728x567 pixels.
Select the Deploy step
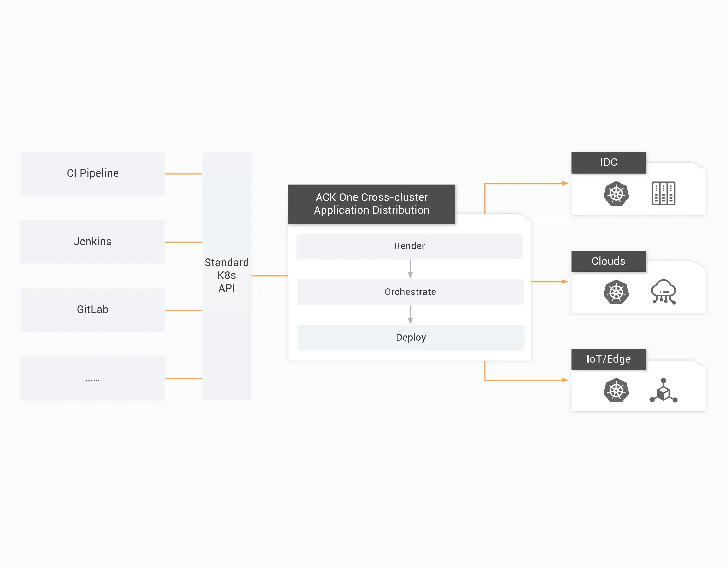coord(411,338)
